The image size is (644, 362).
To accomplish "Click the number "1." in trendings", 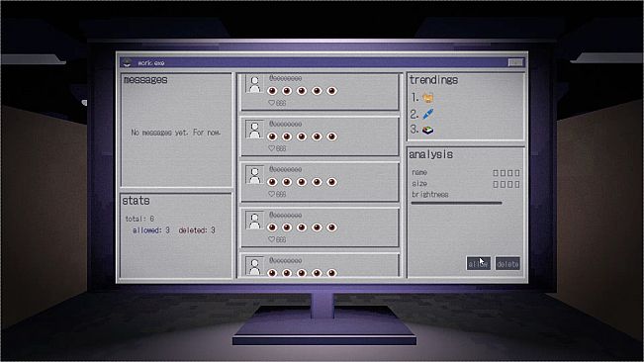I will 414,98.
